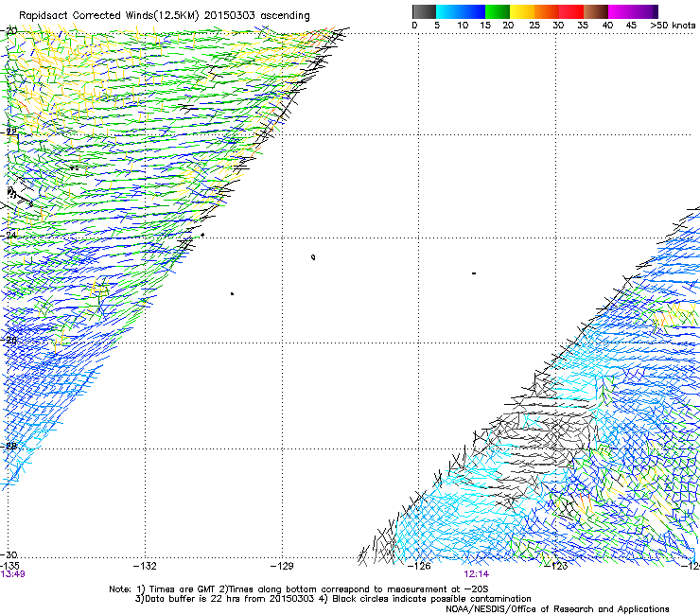
Task: Click the purple time stamp '13:49'
Action: point(12,574)
